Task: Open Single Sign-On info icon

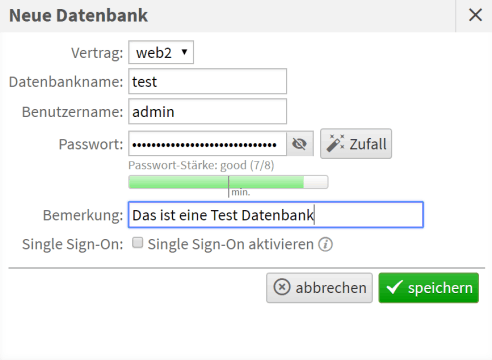Action: pyautogui.click(x=325, y=244)
